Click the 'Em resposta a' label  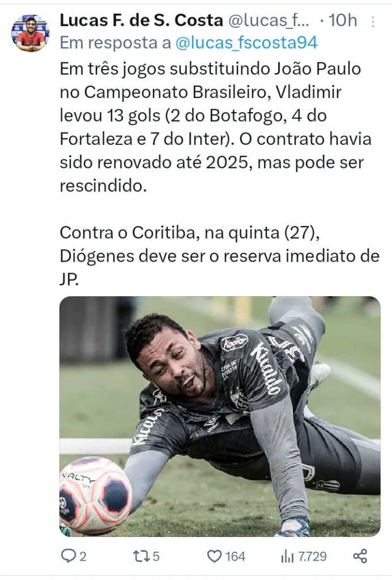coord(116,43)
